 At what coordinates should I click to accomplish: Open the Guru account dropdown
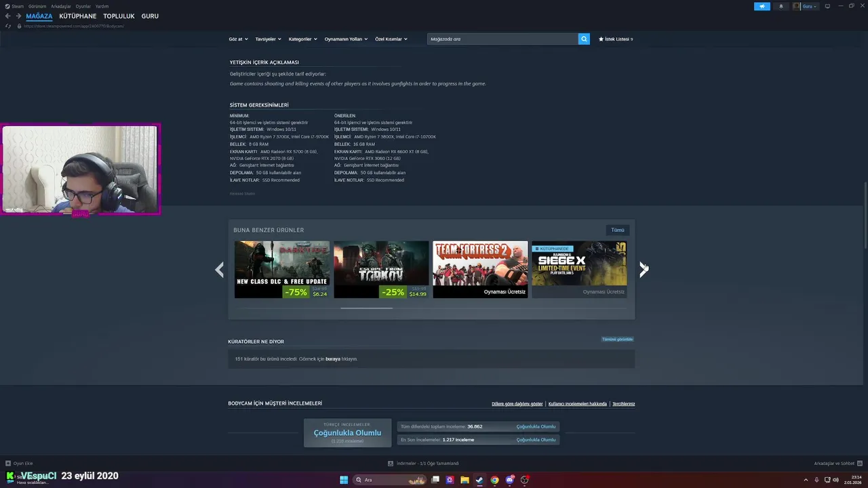click(x=810, y=6)
